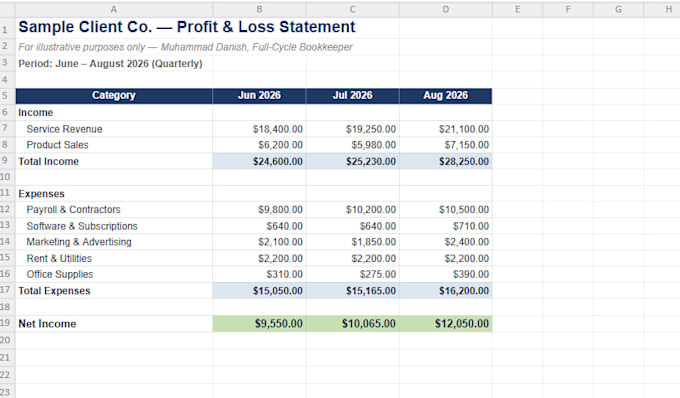Select column F via its header
The image size is (680, 398).
(568, 9)
